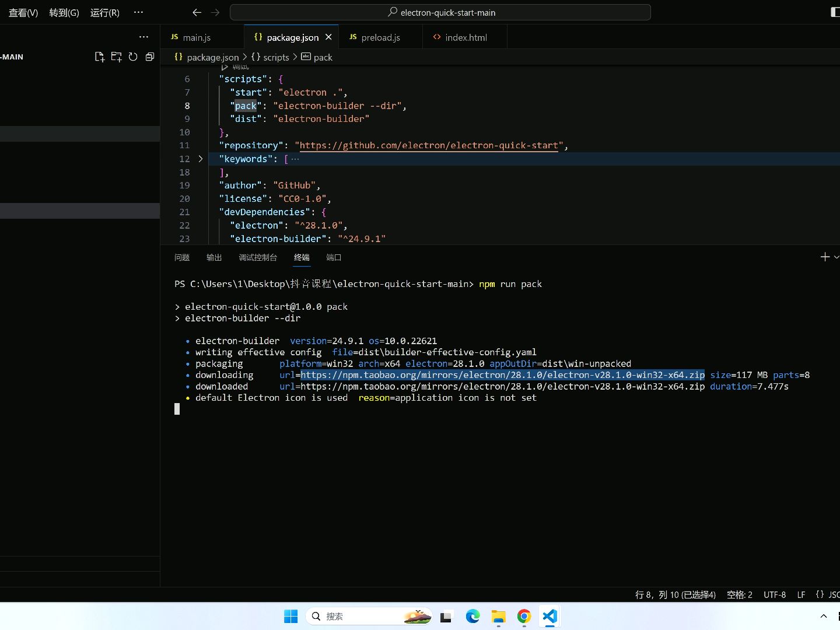
Task: Open the new terminal dropdown arrow
Action: tap(836, 257)
